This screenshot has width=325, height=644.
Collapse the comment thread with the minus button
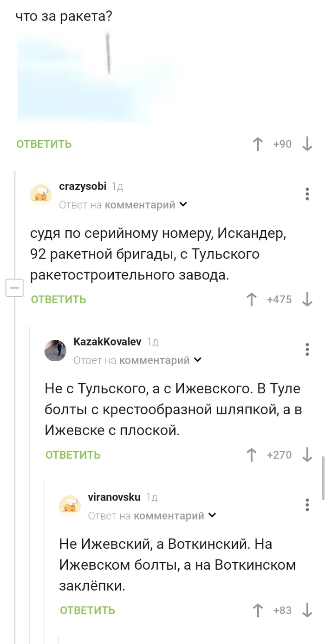(x=15, y=287)
